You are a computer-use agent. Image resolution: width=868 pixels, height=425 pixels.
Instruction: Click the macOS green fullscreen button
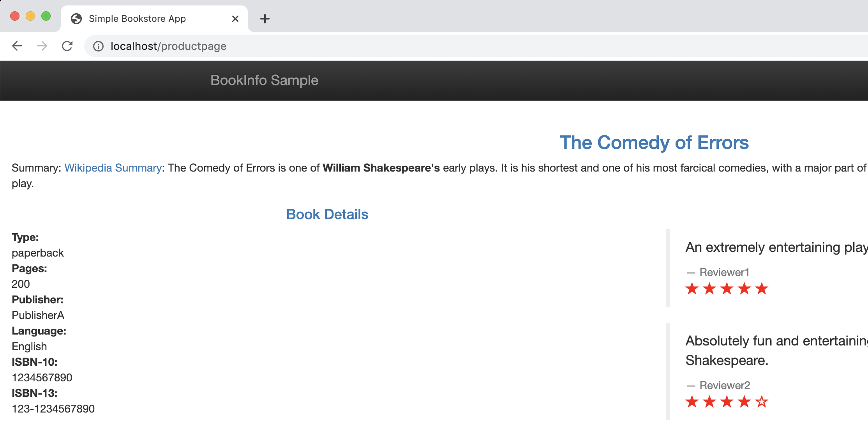pyautogui.click(x=46, y=16)
